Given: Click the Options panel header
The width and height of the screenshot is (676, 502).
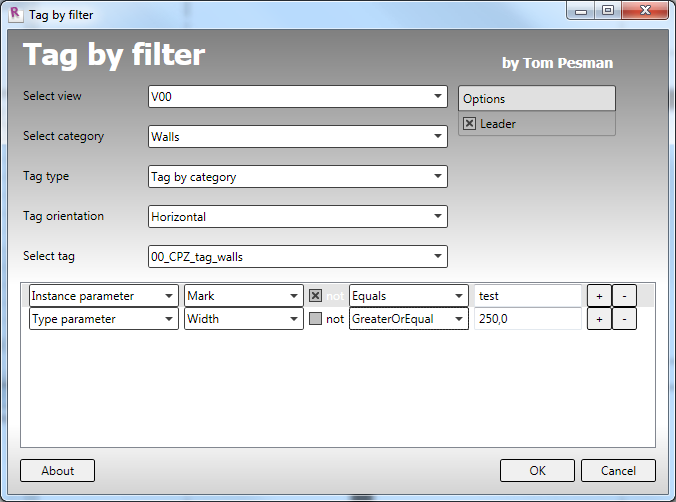Looking at the screenshot, I should 537,98.
